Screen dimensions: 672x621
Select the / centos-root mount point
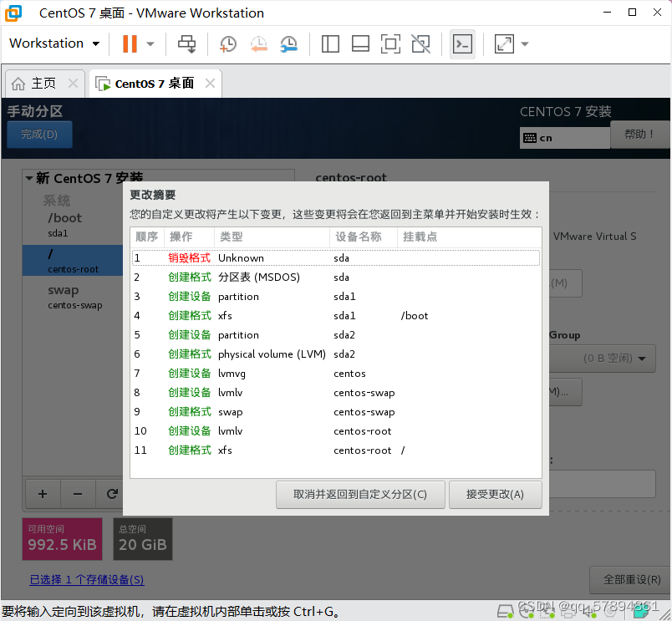(73, 260)
